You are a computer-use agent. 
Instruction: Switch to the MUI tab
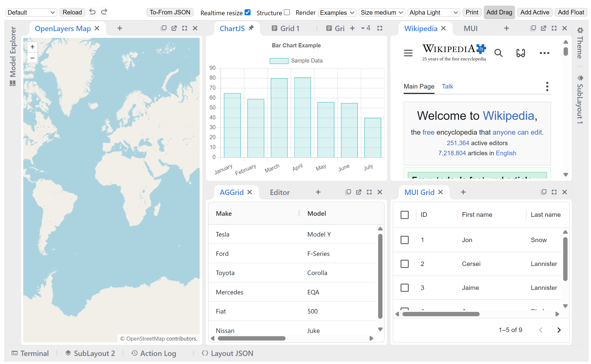[470, 28]
